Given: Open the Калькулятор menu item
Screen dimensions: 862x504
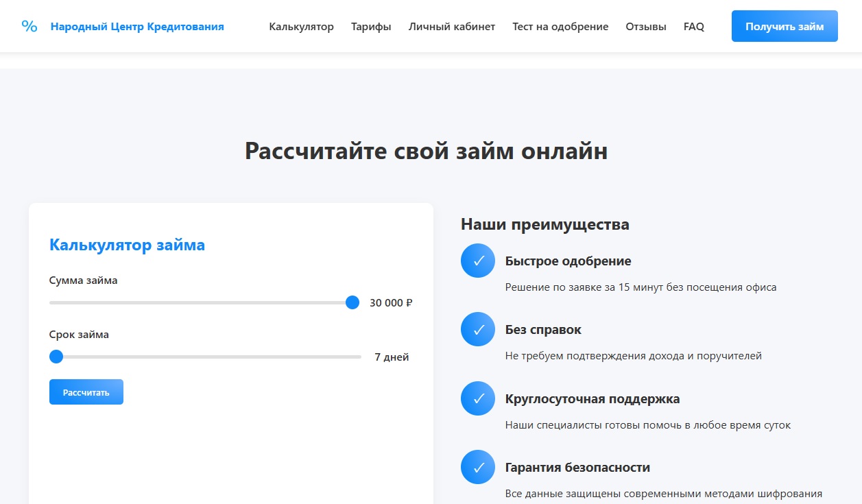Looking at the screenshot, I should click(x=301, y=27).
